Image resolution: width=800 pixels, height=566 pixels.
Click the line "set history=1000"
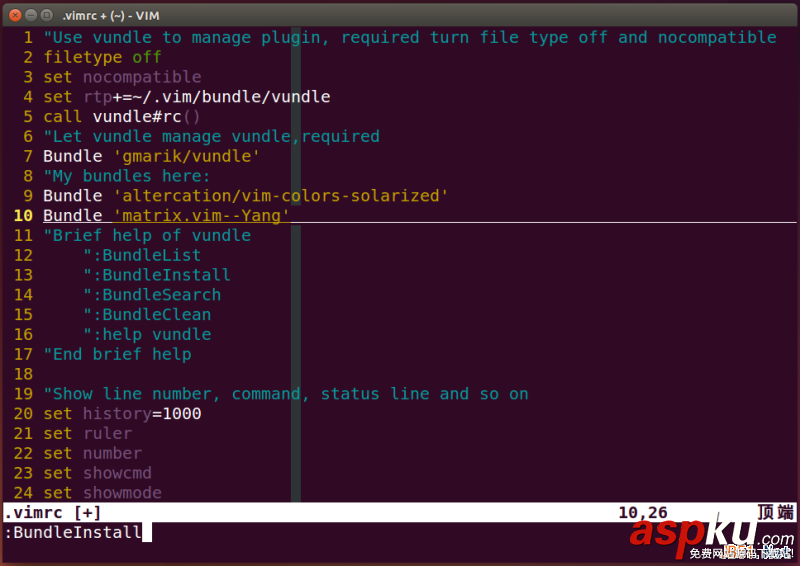tap(122, 414)
